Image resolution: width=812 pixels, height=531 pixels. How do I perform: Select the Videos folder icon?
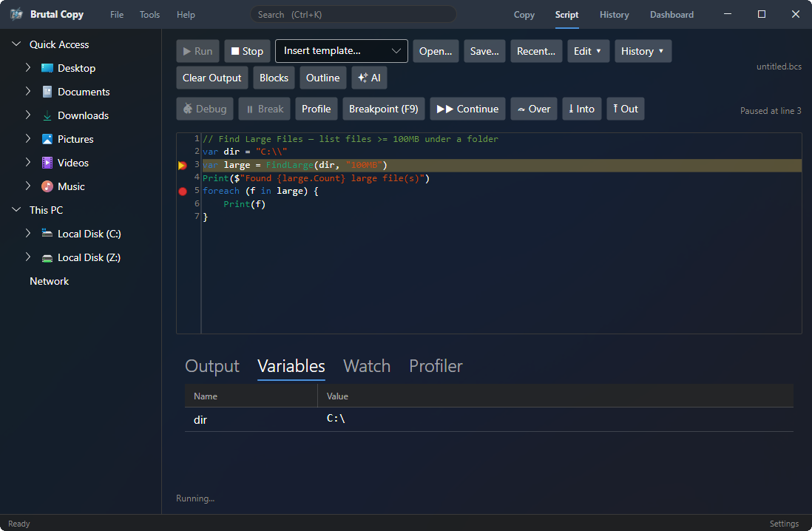click(x=47, y=163)
